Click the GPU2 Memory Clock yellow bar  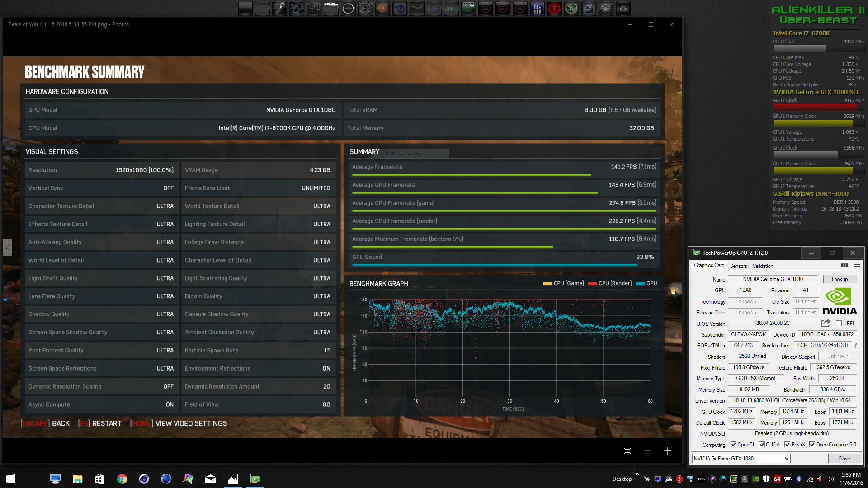(x=818, y=171)
